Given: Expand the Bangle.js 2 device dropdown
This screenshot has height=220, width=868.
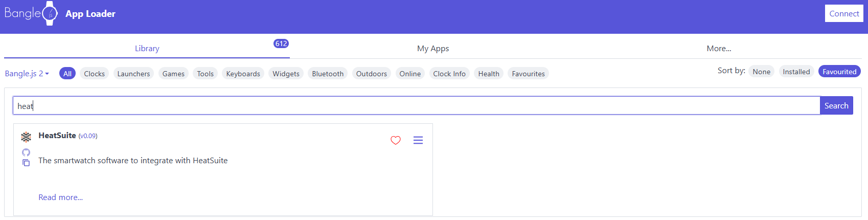Looking at the screenshot, I should [27, 74].
